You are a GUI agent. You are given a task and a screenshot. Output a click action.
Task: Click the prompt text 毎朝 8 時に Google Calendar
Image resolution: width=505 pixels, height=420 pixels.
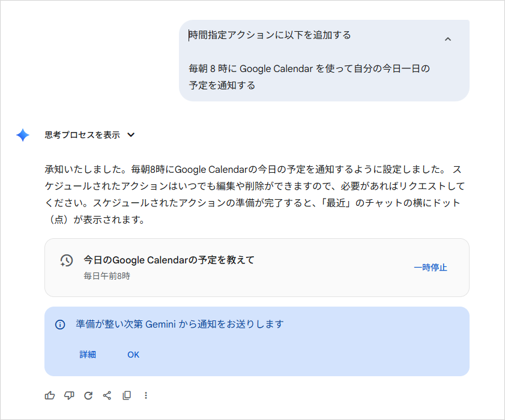[x=250, y=68]
